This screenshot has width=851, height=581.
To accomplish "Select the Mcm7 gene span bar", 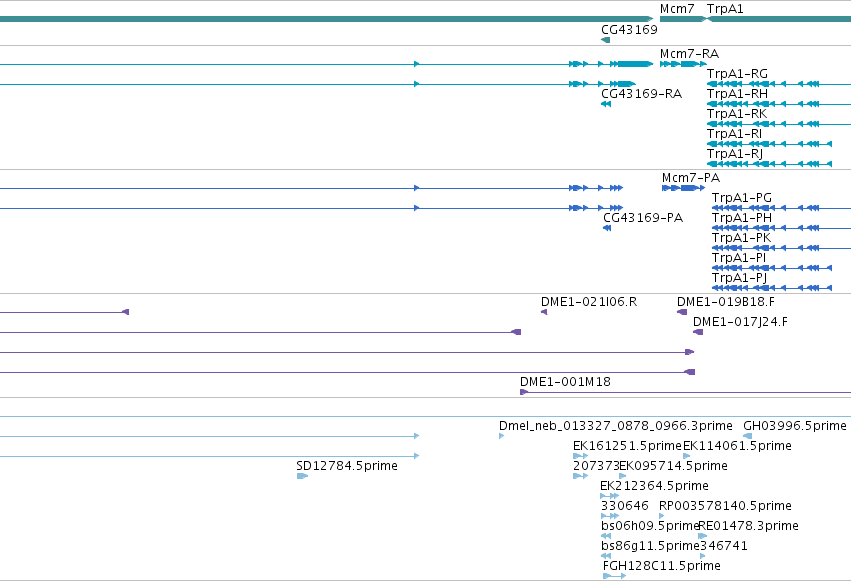I will tap(682, 19).
